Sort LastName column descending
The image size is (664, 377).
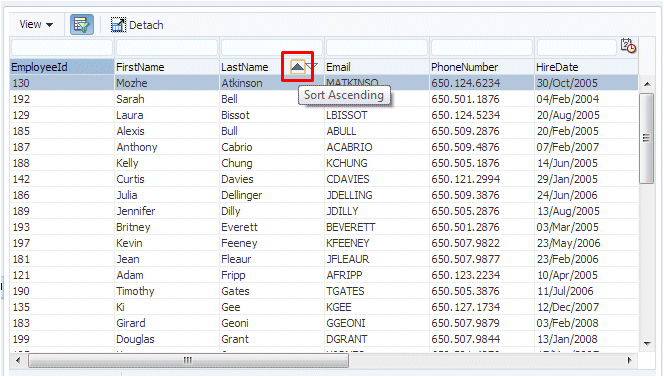click(x=312, y=66)
